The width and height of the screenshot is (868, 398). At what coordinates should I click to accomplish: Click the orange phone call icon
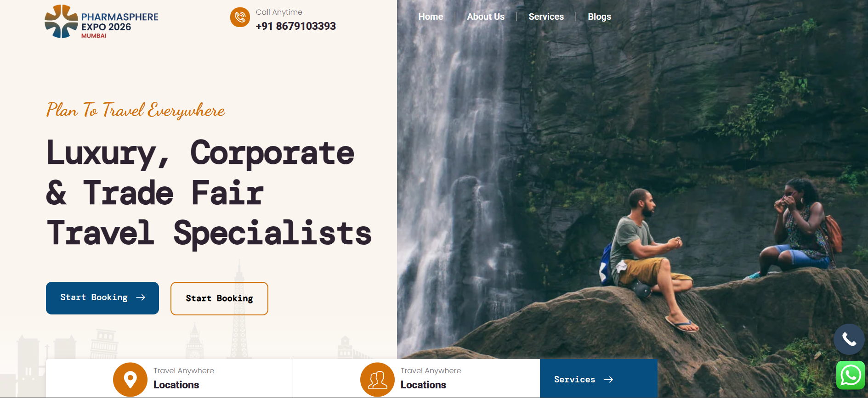click(240, 17)
